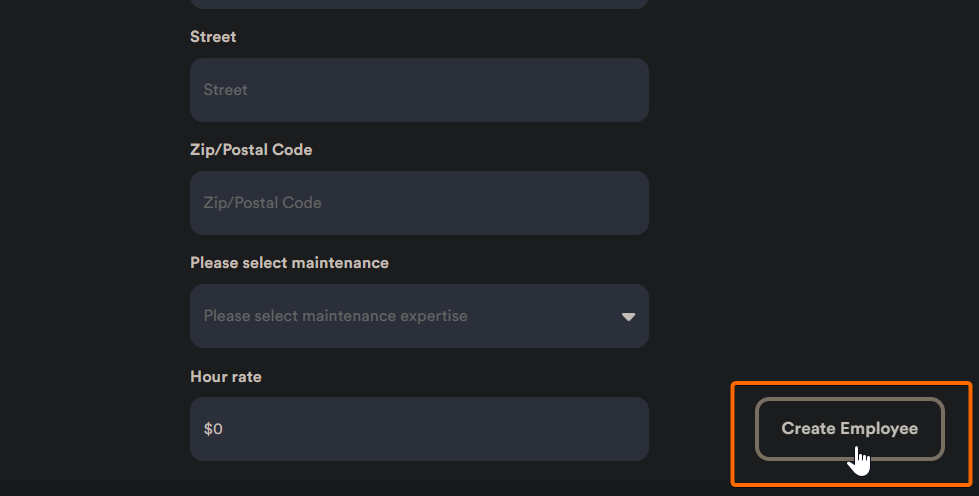
Task: Click into the Hour rate field
Action: click(x=419, y=429)
